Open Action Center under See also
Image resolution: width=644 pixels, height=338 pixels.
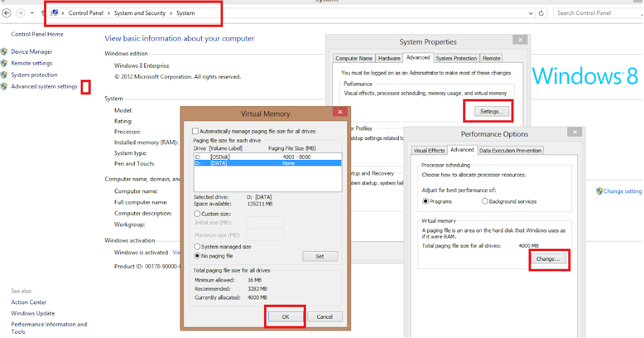click(x=29, y=302)
